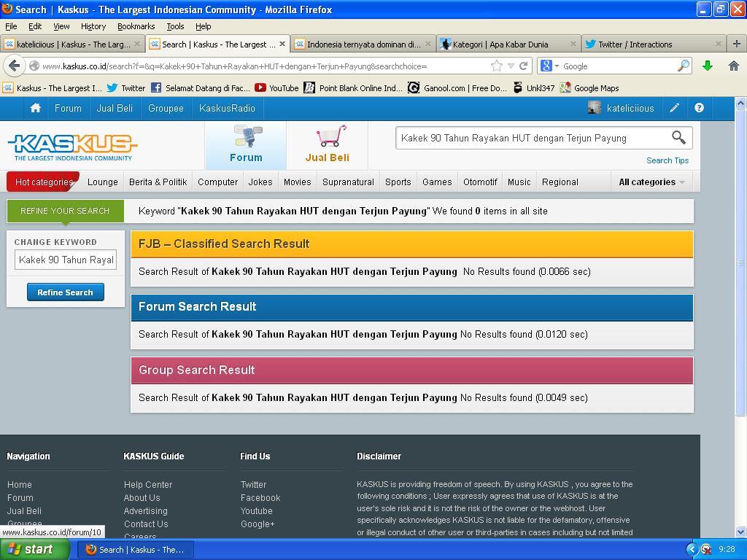Click the scrollbar down arrow
This screenshot has height=560, width=747.
[741, 532]
